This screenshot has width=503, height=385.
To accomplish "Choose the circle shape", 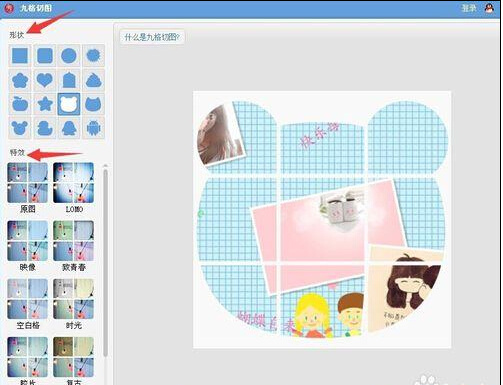I will [x=69, y=55].
